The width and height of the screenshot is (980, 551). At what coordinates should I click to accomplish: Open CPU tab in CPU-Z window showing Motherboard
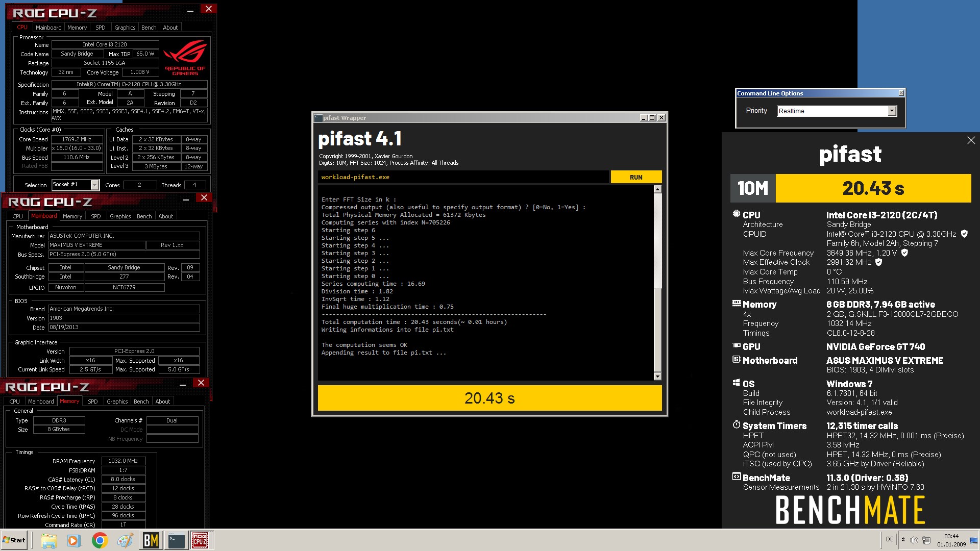(18, 216)
